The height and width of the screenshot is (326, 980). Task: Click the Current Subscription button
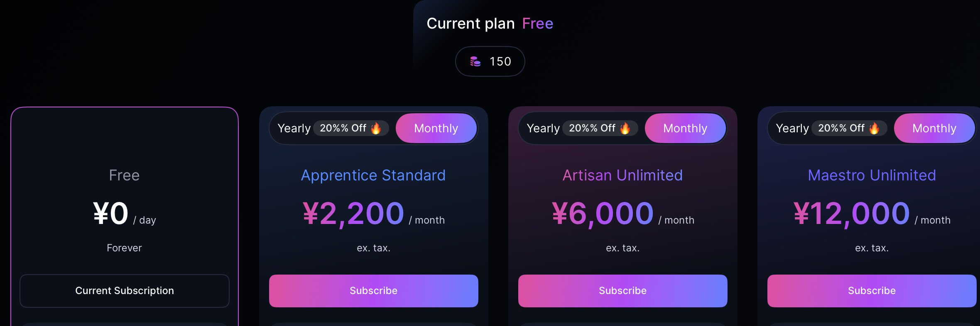point(125,291)
